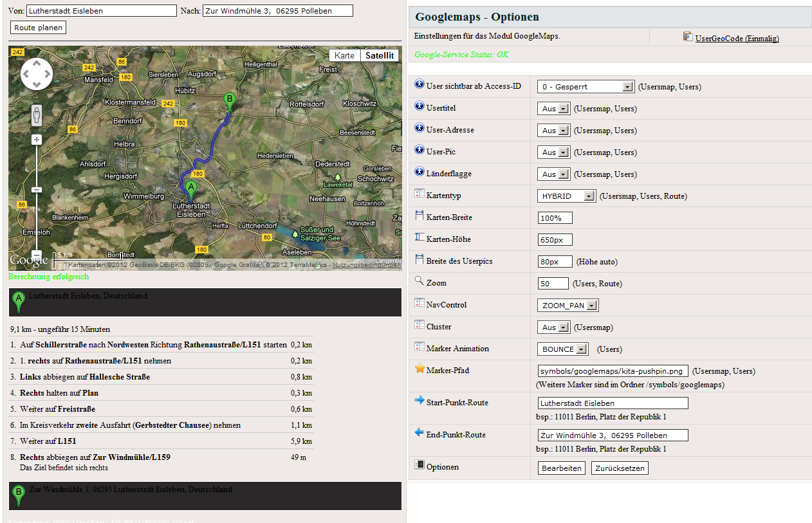The image size is (812, 523).
Task: Click direction step 6 Im Kreisverkehr zweite Ausfahrt
Action: coord(161,425)
